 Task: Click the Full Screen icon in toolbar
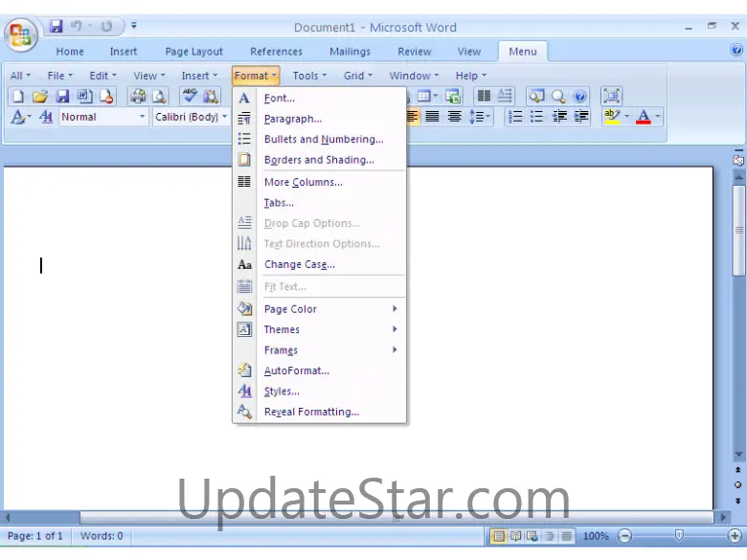click(x=612, y=96)
